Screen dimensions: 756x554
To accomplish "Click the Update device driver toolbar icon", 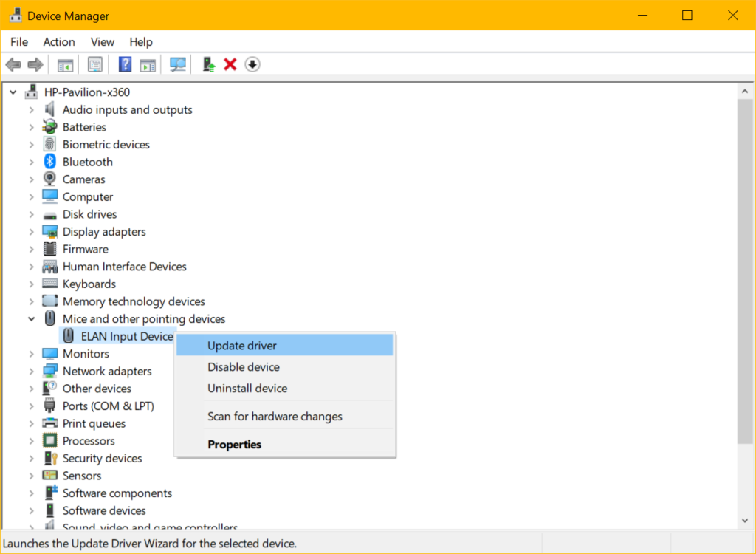I will [x=209, y=65].
